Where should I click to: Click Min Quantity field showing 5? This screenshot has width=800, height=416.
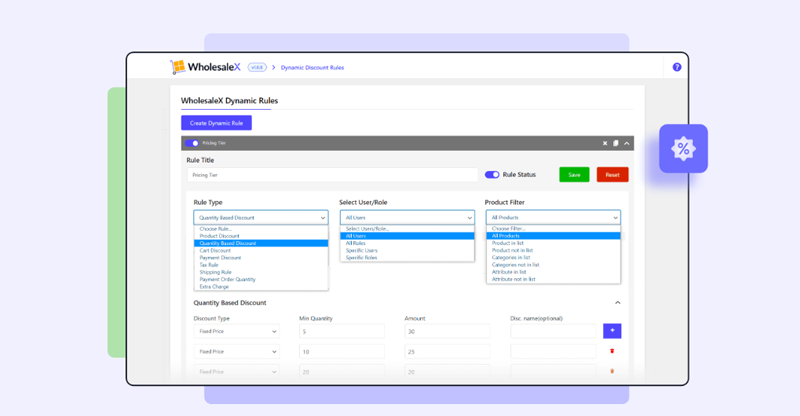click(x=342, y=331)
